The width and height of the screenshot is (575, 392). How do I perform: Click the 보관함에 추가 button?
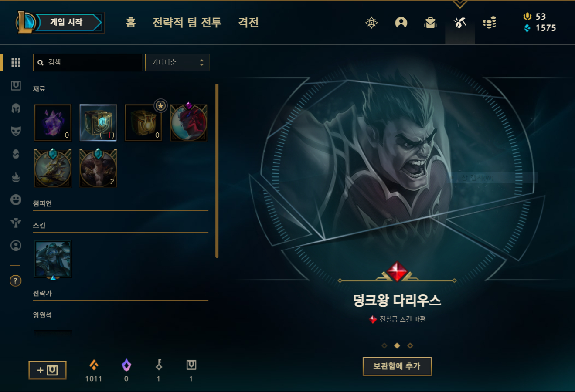click(x=397, y=366)
